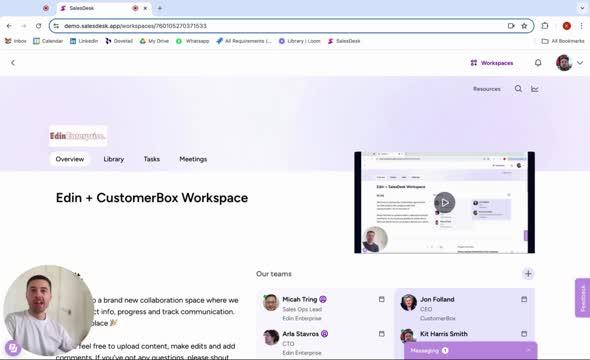Open the Feedback side tab

(x=583, y=298)
